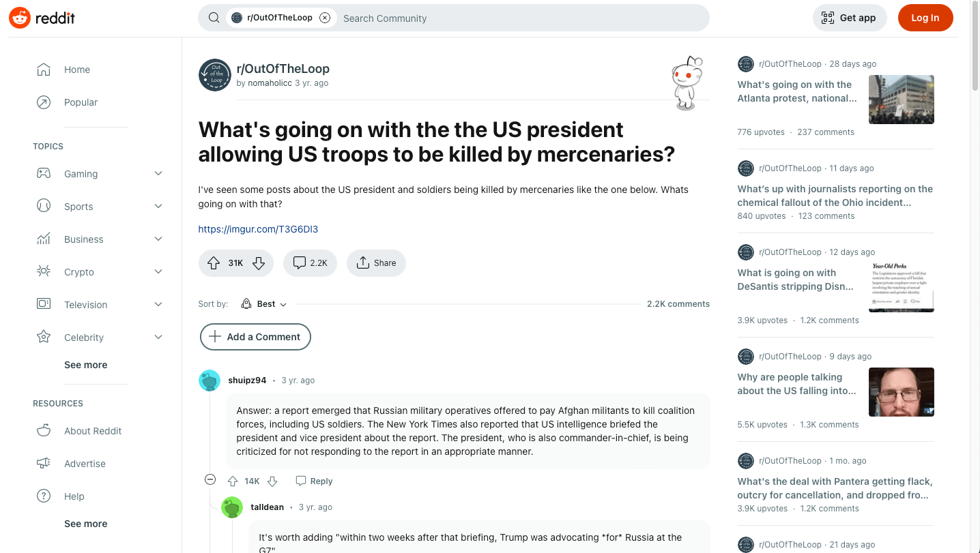
Task: Upvote the post
Action: (x=213, y=263)
